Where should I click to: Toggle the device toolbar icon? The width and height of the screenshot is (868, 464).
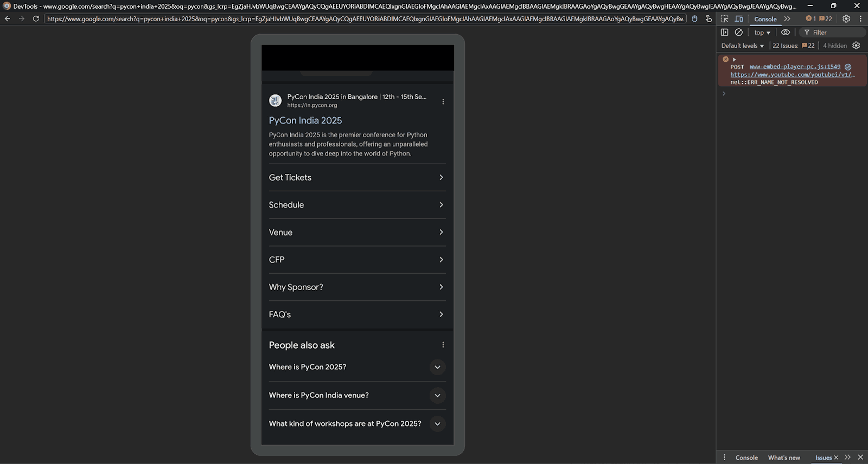coord(739,18)
